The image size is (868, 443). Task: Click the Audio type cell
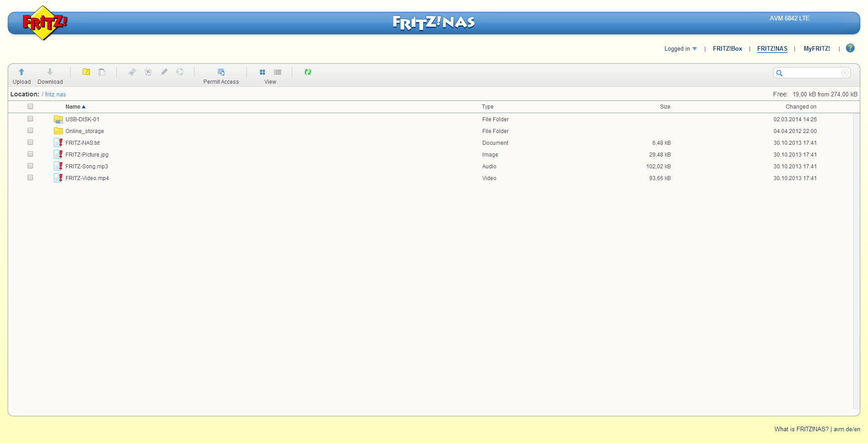(489, 167)
